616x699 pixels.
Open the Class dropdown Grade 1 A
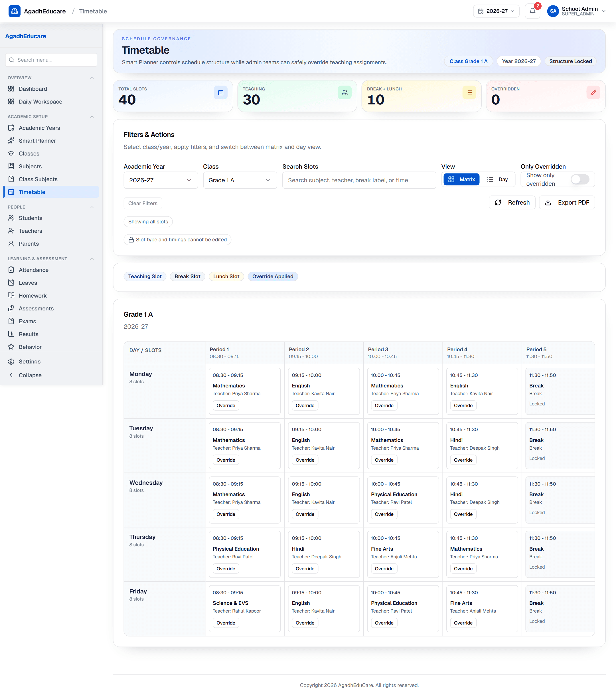click(x=240, y=180)
